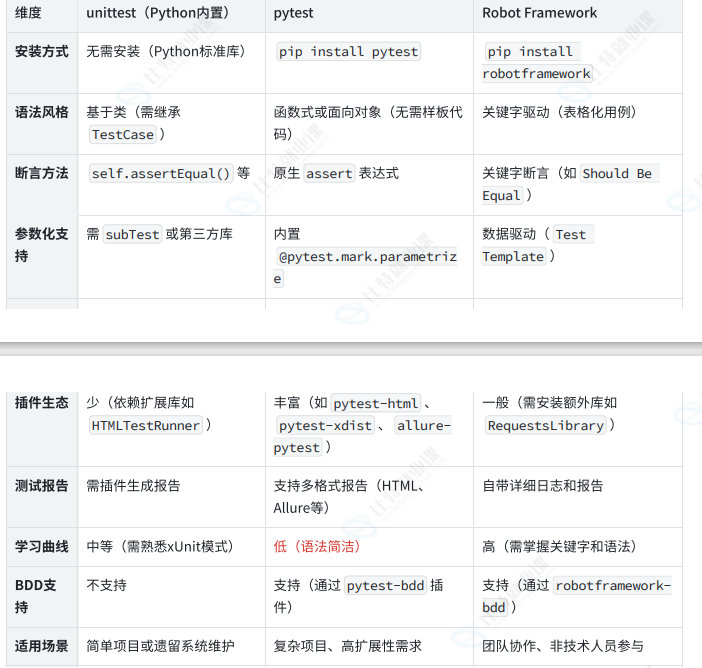Click the 'assert' code snippet

pos(329,173)
